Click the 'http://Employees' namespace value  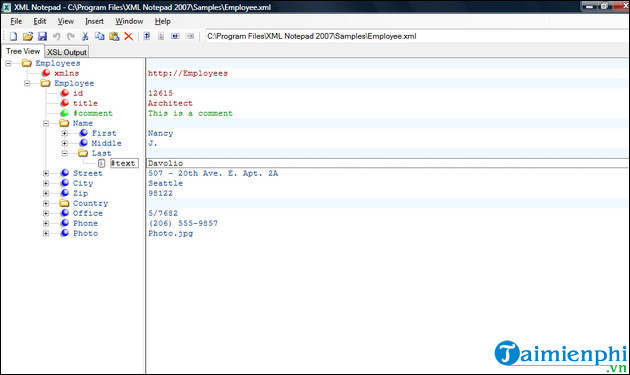click(x=188, y=73)
